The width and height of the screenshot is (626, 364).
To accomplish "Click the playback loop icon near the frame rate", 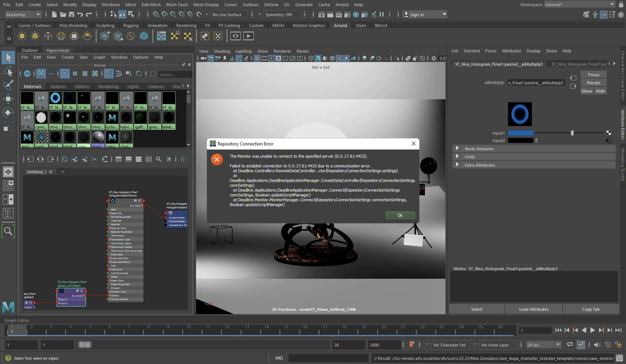I will [569, 344].
